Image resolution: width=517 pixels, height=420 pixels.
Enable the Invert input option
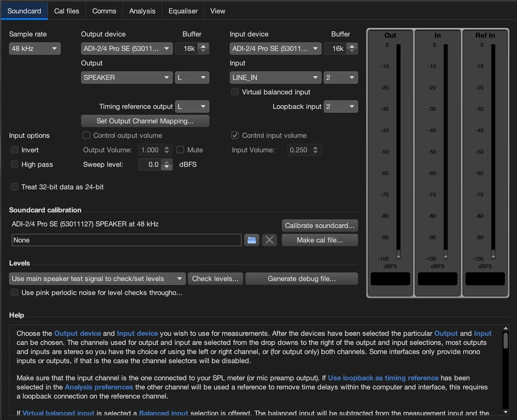[14, 150]
